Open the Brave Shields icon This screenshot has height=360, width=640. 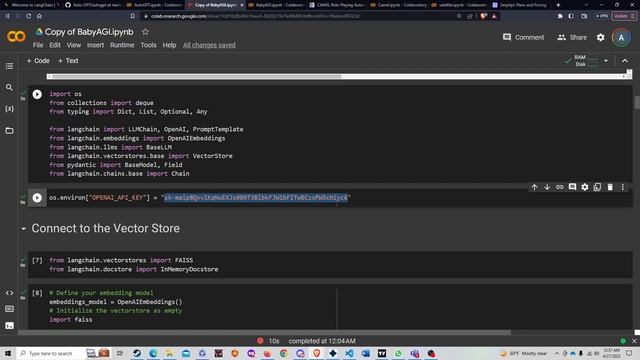click(484, 16)
